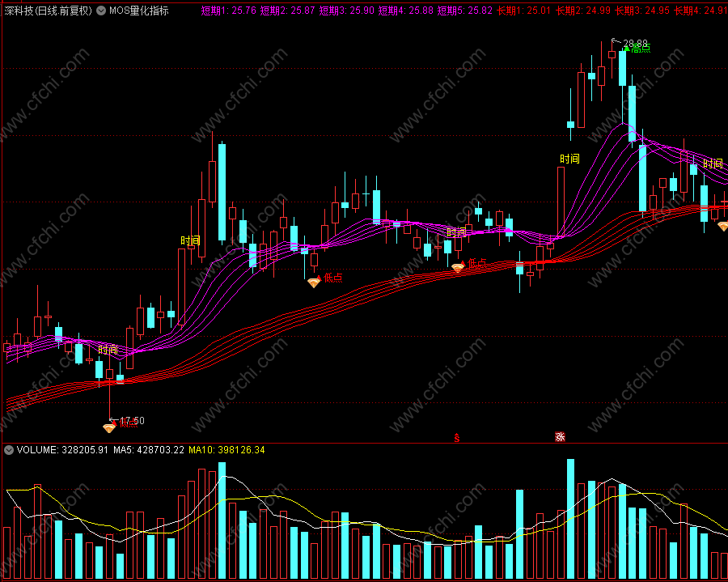Click the MA5: 428703.22 readout
Viewport: 728px width, 582px height.
pyautogui.click(x=149, y=449)
